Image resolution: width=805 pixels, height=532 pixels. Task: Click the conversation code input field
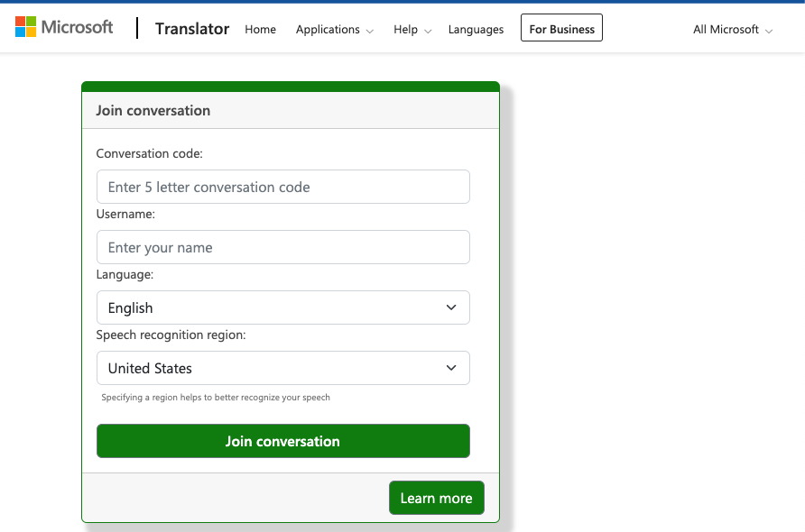tap(282, 187)
